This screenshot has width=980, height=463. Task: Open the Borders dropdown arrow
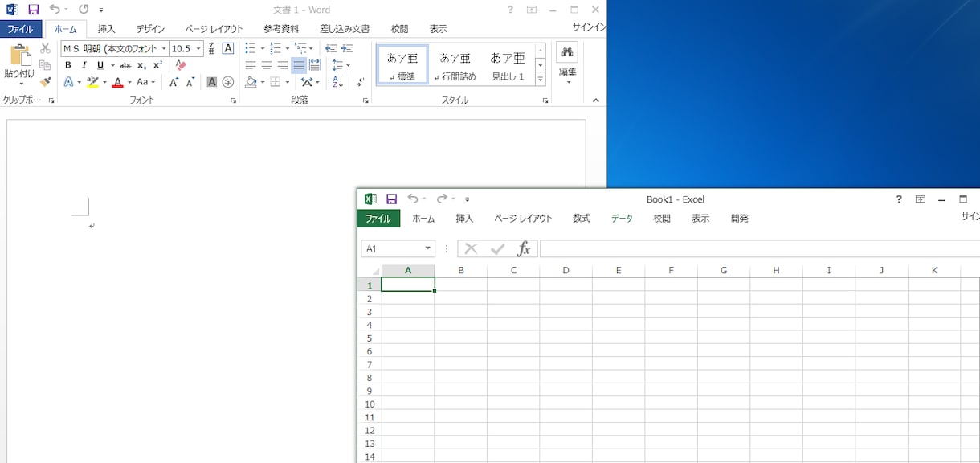[288, 82]
